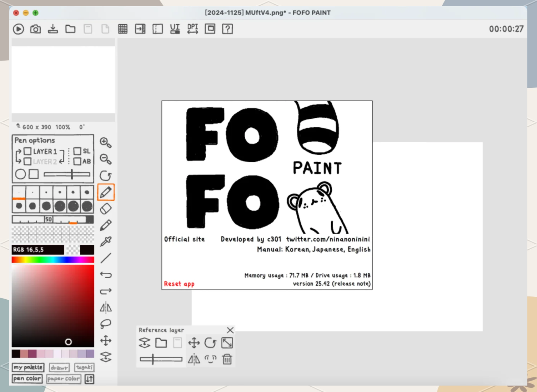The width and height of the screenshot is (537, 392).
Task: Open the Official site link
Action: [x=185, y=239]
